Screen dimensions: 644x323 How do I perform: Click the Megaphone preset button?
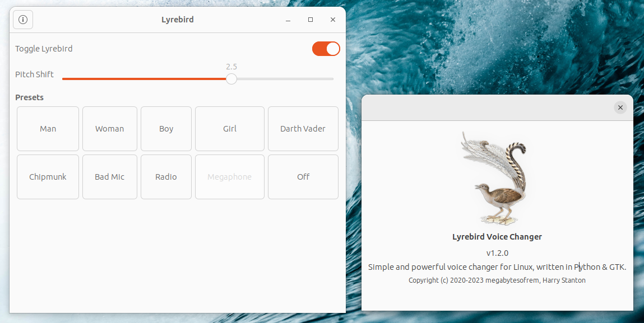(230, 177)
